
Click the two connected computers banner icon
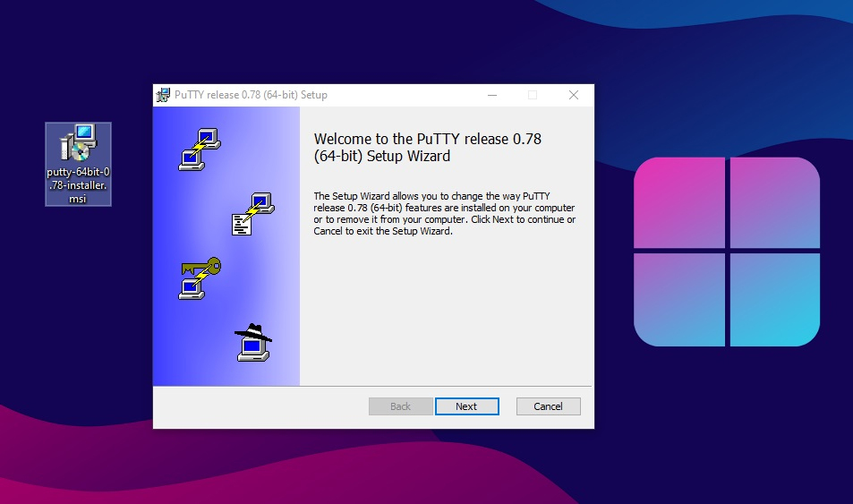tap(199, 150)
